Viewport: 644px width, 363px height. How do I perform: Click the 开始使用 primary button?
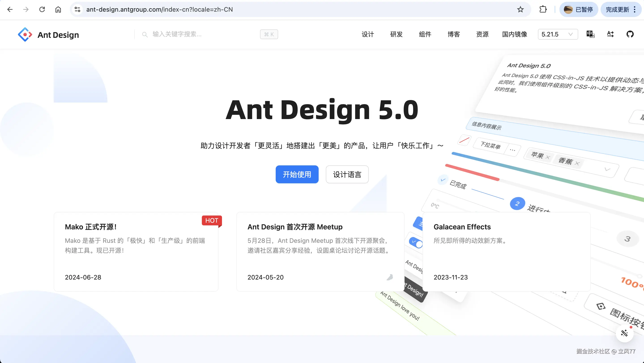pyautogui.click(x=297, y=174)
